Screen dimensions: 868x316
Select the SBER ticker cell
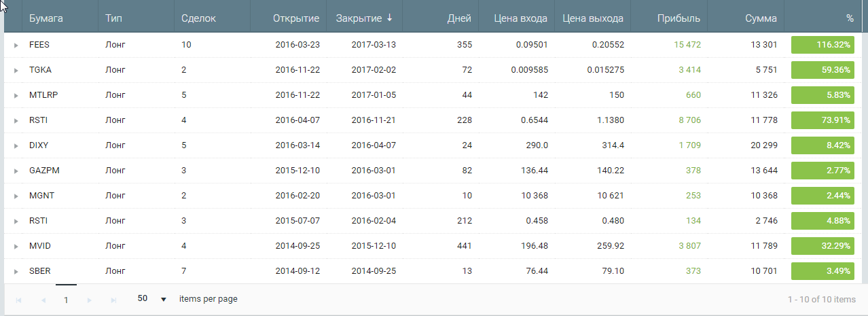pos(40,271)
